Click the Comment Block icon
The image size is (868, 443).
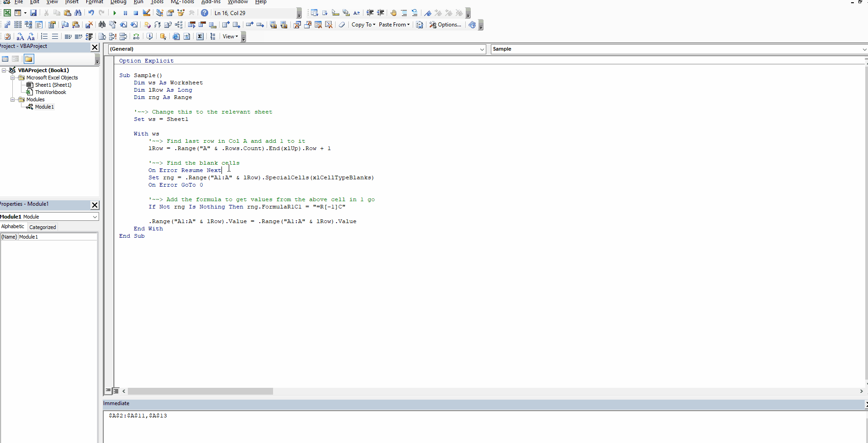404,13
